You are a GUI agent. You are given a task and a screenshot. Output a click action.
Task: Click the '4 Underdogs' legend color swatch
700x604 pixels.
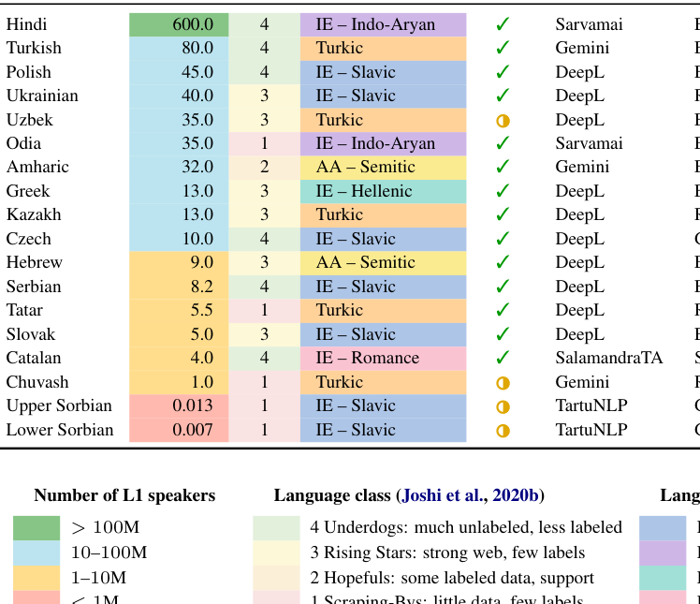click(x=276, y=528)
